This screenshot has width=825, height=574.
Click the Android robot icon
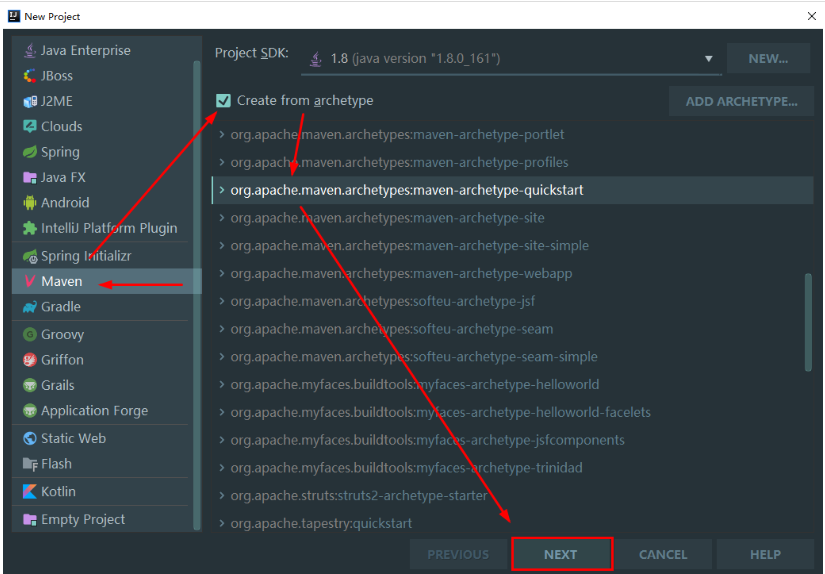coord(30,203)
